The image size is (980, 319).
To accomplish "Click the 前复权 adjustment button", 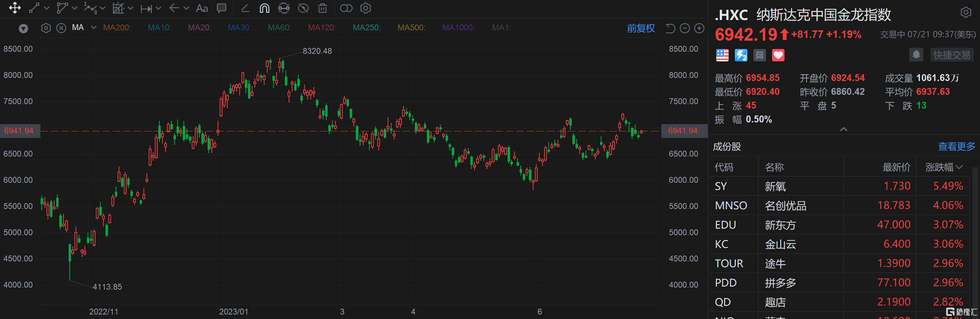I will click(x=641, y=28).
